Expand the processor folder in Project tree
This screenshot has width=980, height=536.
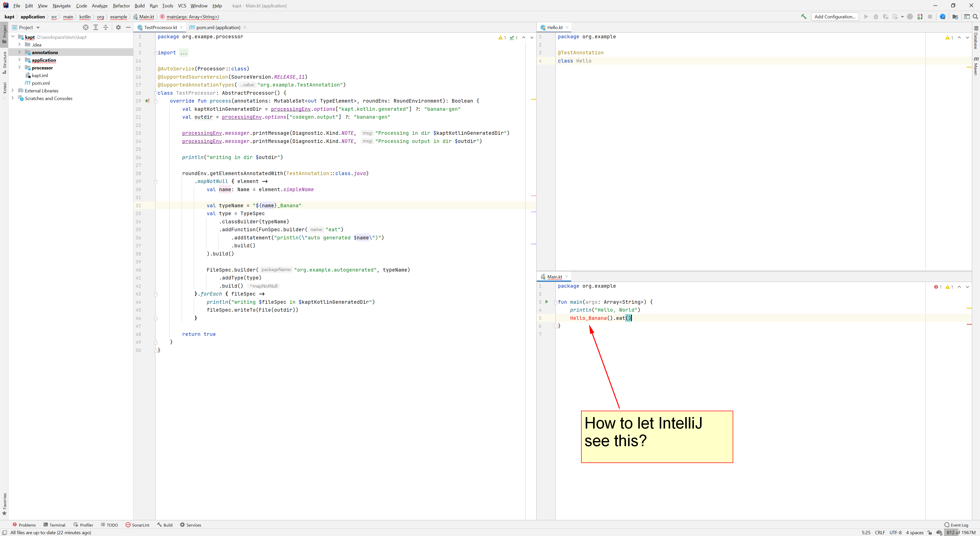[x=19, y=68]
